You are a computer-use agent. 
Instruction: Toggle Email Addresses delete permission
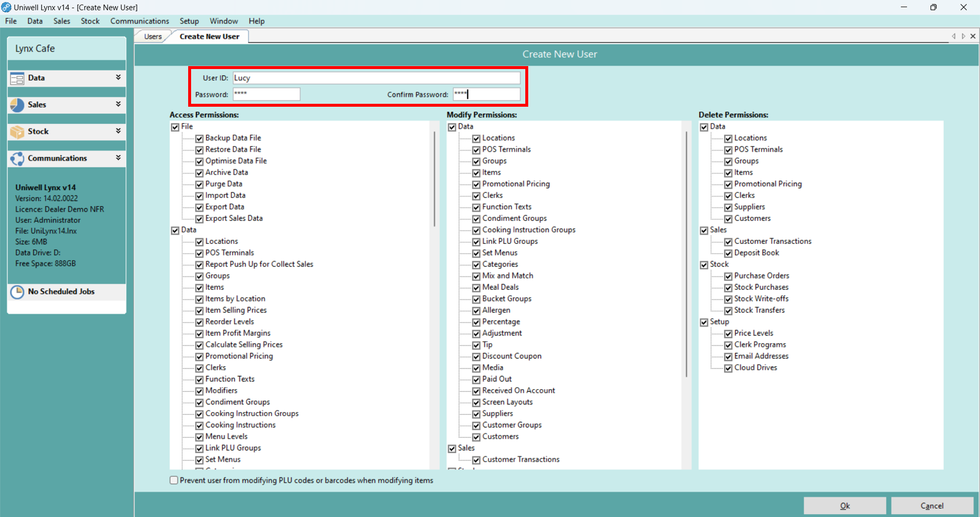728,357
